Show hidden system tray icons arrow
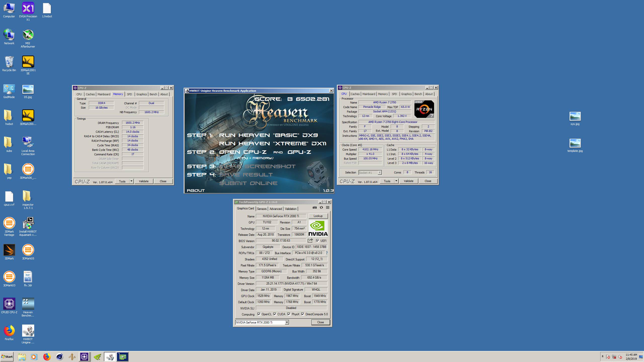The height and width of the screenshot is (362, 644). point(602,357)
